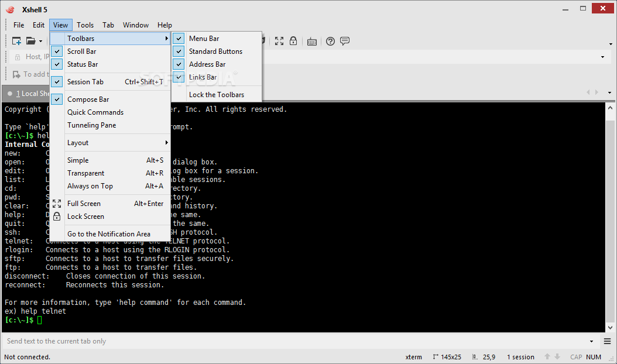Open Help via the question mark icon
Viewport: 617px width, 364px height.
(331, 41)
